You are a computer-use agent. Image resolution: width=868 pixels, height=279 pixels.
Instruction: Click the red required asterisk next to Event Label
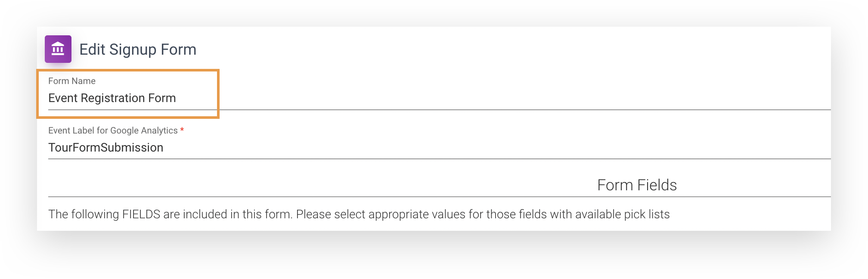click(x=183, y=130)
